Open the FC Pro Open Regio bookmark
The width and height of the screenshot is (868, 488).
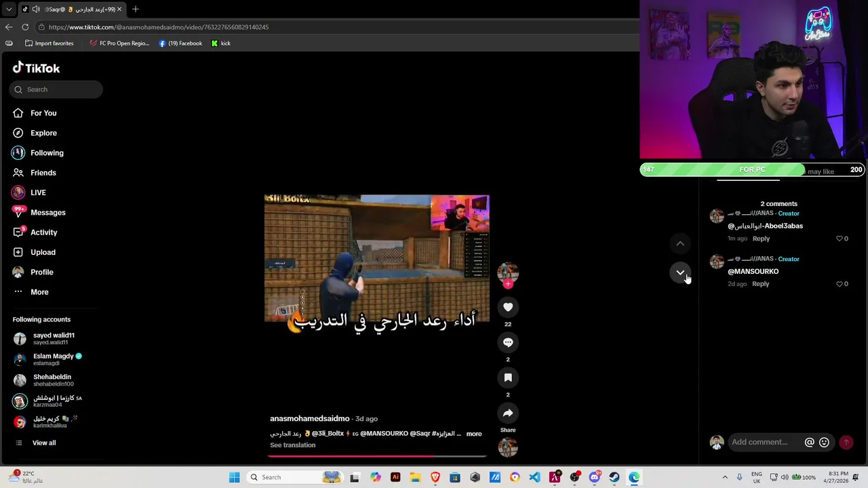pos(119,43)
